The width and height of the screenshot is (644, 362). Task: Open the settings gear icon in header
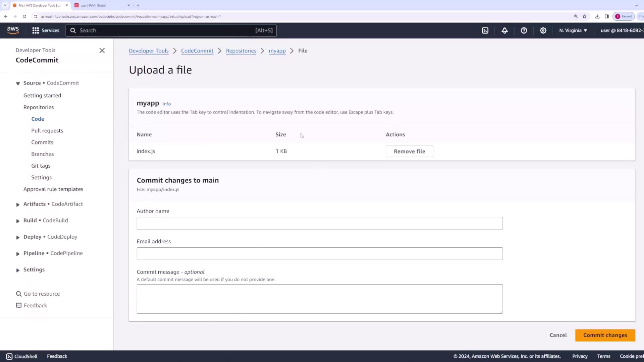(543, 31)
